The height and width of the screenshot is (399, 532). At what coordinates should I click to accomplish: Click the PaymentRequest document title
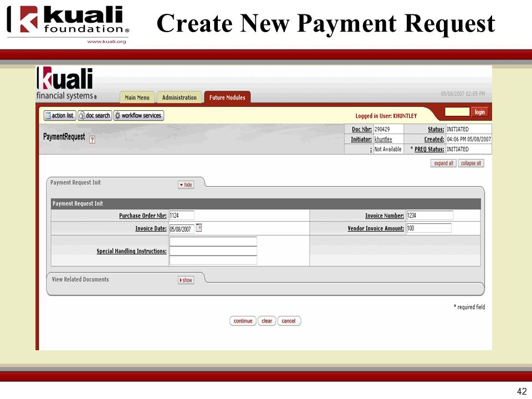(64, 137)
